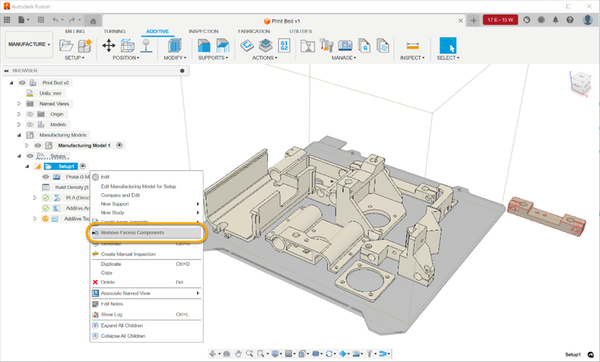
Task: Click the Solid Volume Support icon
Action: pyautogui.click(x=204, y=46)
